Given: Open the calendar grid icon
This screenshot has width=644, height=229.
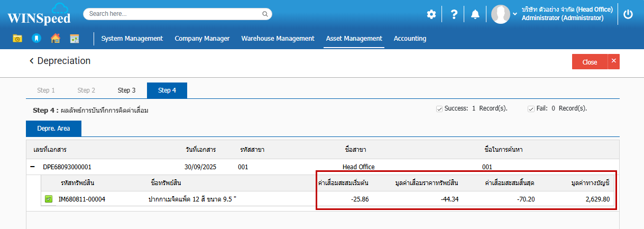Looking at the screenshot, I should [75, 38].
